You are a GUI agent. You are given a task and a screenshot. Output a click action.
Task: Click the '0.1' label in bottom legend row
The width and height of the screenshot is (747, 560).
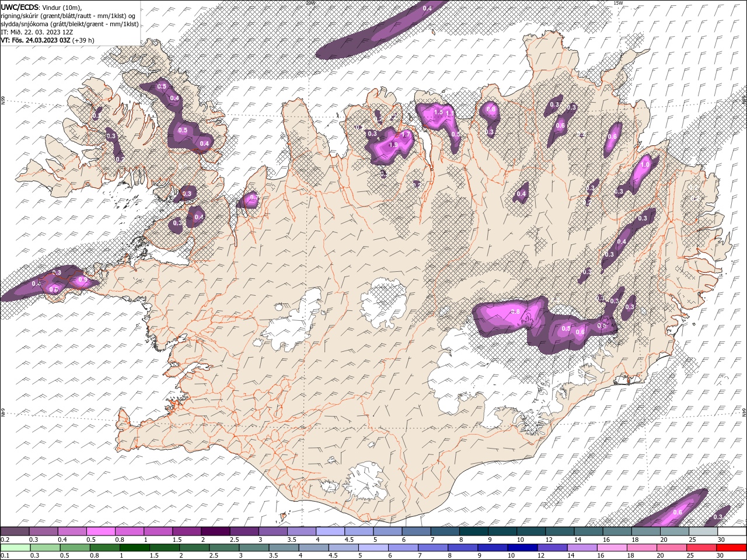[5, 556]
